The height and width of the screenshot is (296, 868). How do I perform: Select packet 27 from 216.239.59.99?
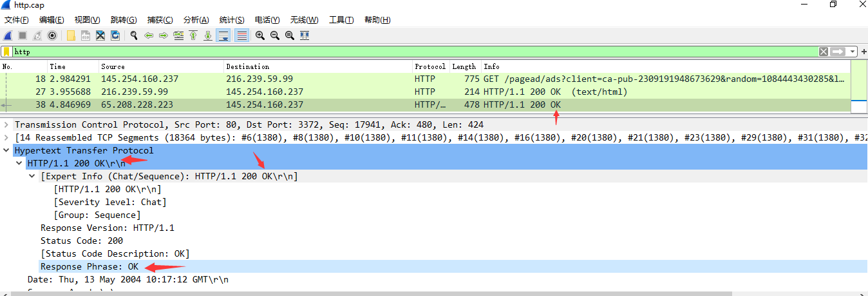258,92
